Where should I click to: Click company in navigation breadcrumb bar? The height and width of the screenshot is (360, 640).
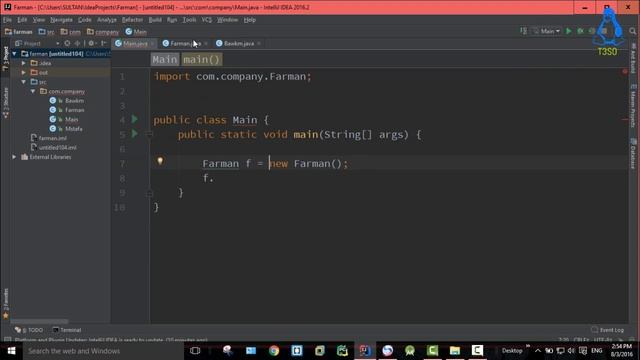click(102, 31)
